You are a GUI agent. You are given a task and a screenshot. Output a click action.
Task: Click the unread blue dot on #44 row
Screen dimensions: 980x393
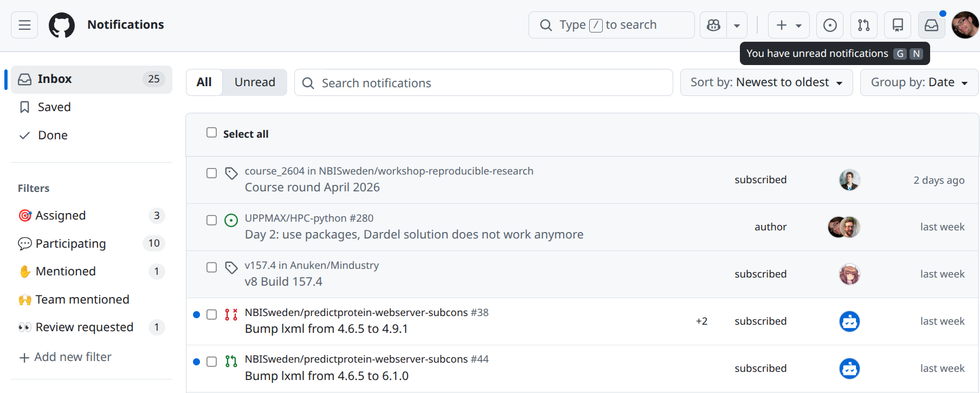196,362
